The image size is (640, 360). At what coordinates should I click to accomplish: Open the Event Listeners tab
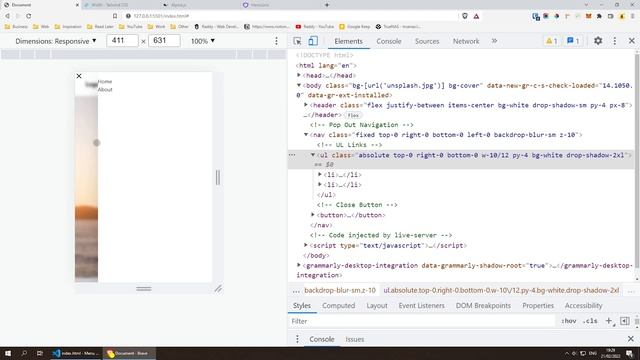pos(421,306)
